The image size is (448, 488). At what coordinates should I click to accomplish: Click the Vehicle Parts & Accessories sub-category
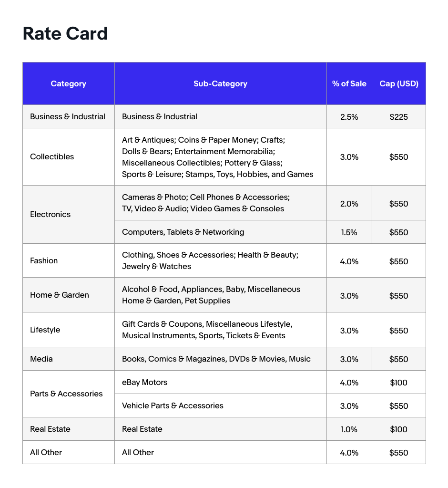click(x=173, y=405)
